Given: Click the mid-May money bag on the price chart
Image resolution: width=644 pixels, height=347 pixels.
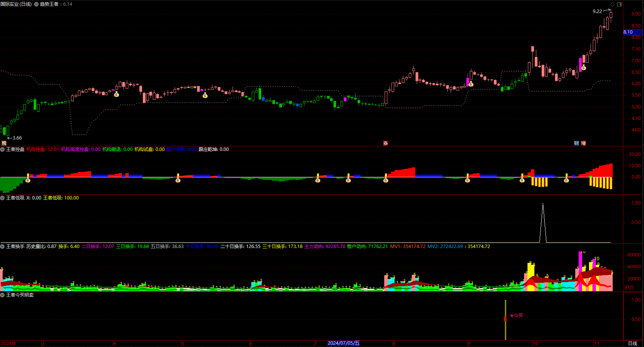Looking at the screenshot, I should [205, 95].
